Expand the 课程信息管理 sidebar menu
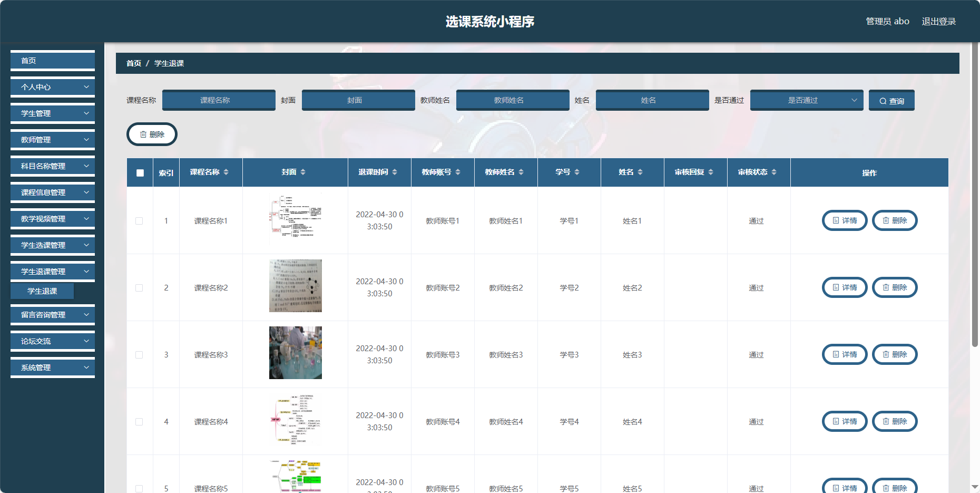Image resolution: width=980 pixels, height=493 pixels. [53, 192]
